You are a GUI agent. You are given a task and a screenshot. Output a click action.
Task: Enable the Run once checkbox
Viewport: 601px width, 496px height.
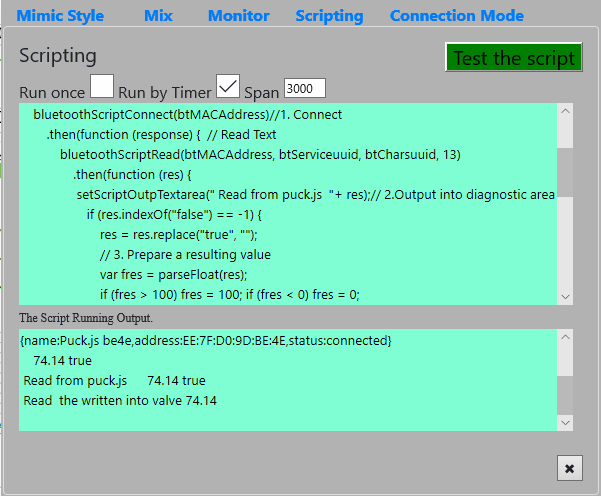tap(102, 86)
